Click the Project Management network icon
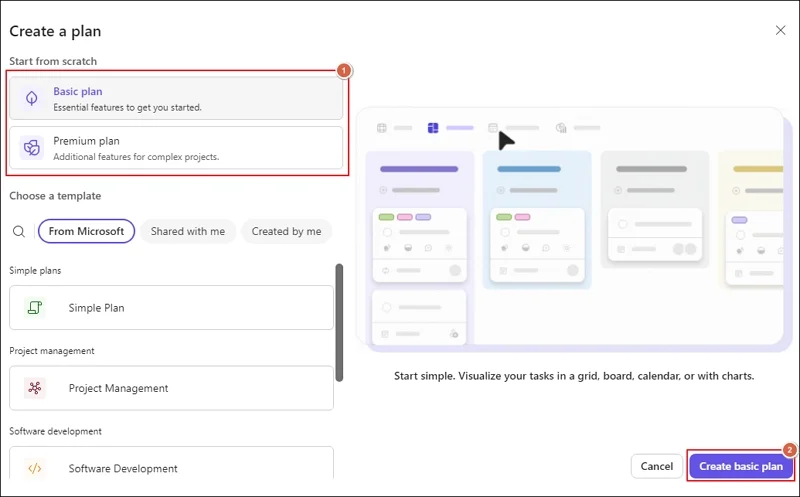Viewport: 800px width, 497px height. [35, 388]
